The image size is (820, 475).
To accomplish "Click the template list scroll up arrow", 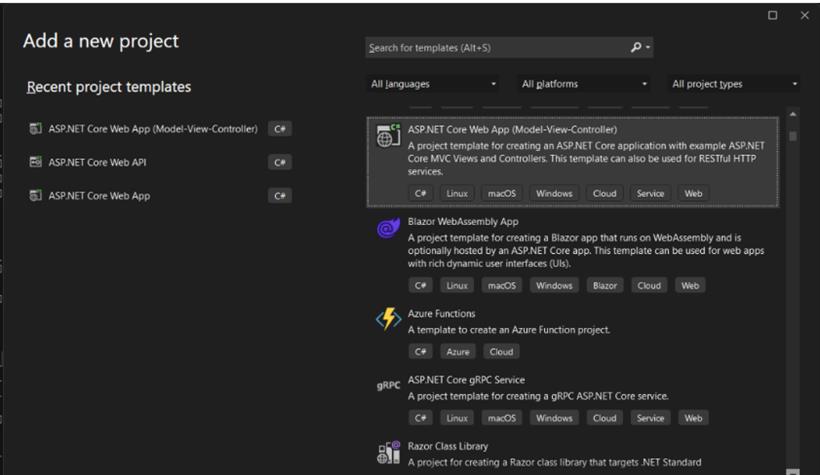I will tap(793, 114).
